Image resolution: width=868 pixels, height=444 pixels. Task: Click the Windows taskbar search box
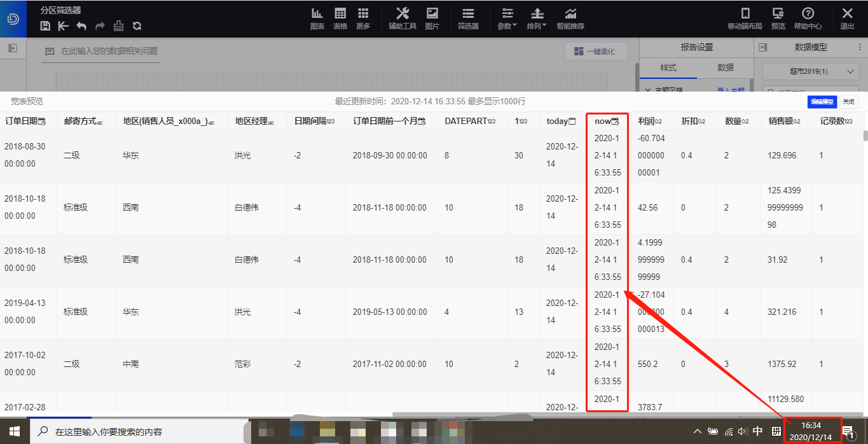click(x=138, y=431)
